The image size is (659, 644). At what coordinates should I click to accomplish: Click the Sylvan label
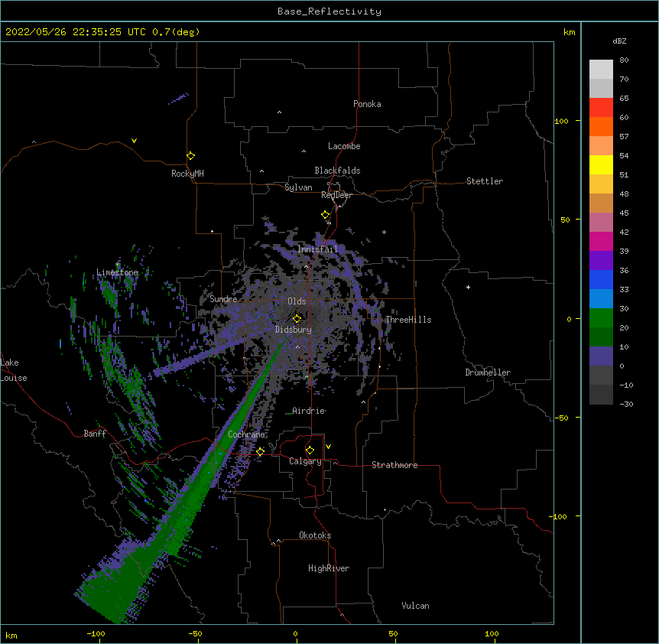[x=298, y=187]
